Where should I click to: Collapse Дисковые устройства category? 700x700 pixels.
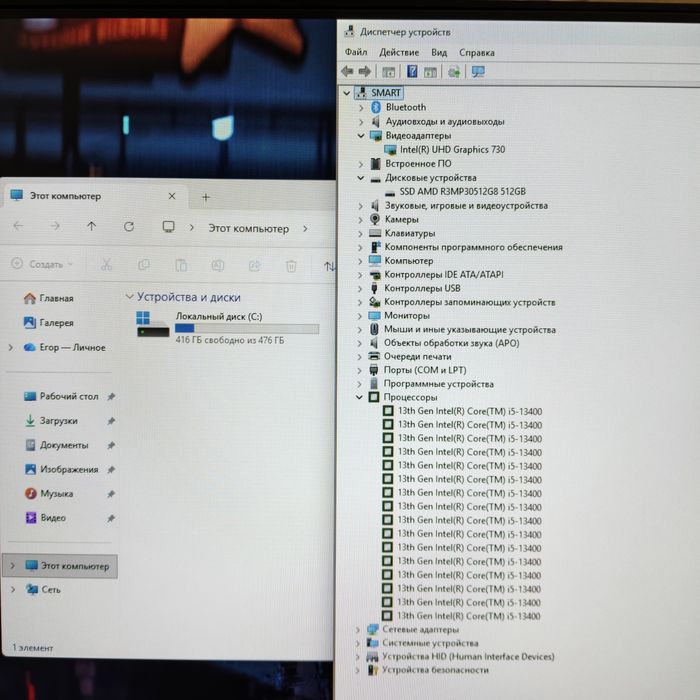[x=361, y=178]
